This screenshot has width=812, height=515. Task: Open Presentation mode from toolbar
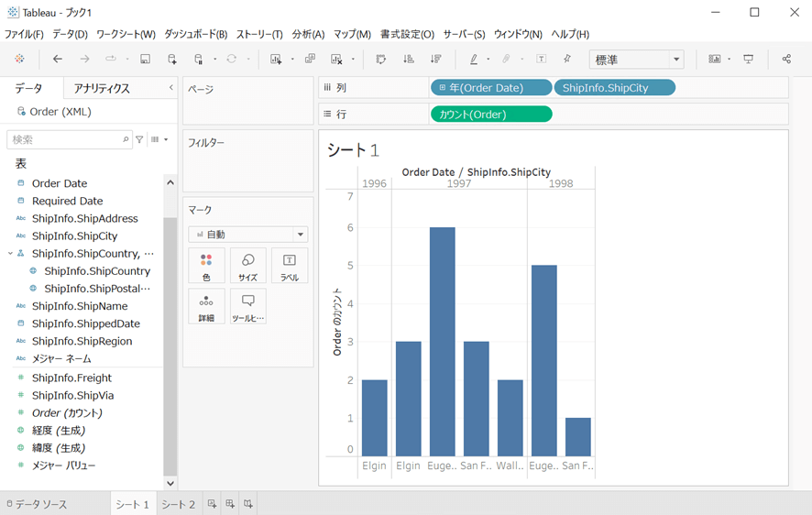(x=749, y=60)
